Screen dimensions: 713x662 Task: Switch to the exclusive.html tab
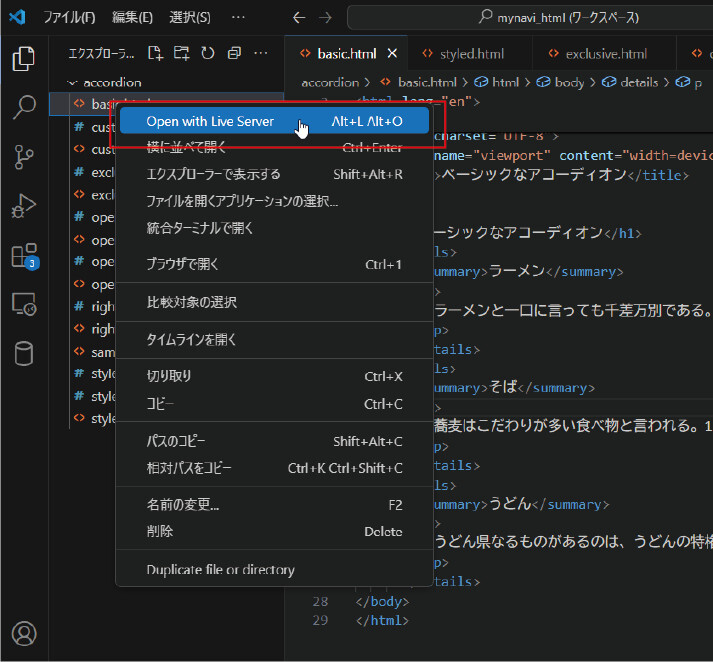coord(606,54)
